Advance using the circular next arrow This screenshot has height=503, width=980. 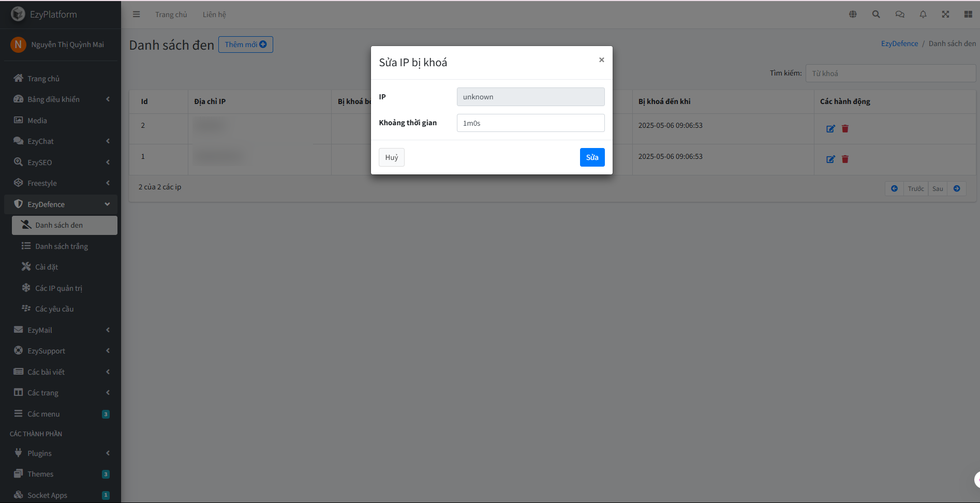coord(957,188)
